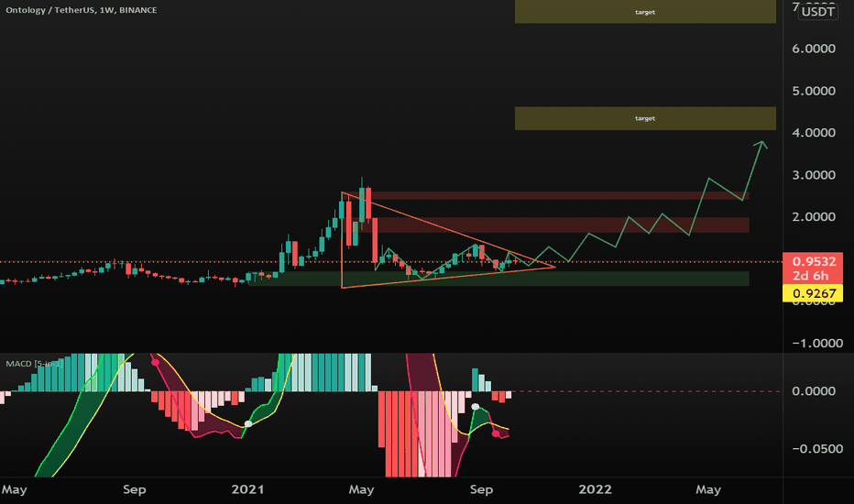
Task: Click the first Sep label on the time axis
Action: tap(135, 489)
